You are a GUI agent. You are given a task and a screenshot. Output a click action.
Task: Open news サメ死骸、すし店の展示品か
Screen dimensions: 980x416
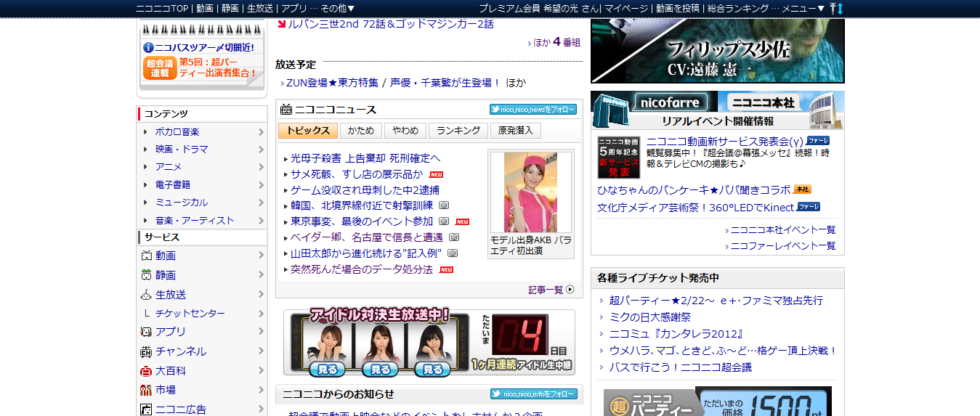(357, 174)
